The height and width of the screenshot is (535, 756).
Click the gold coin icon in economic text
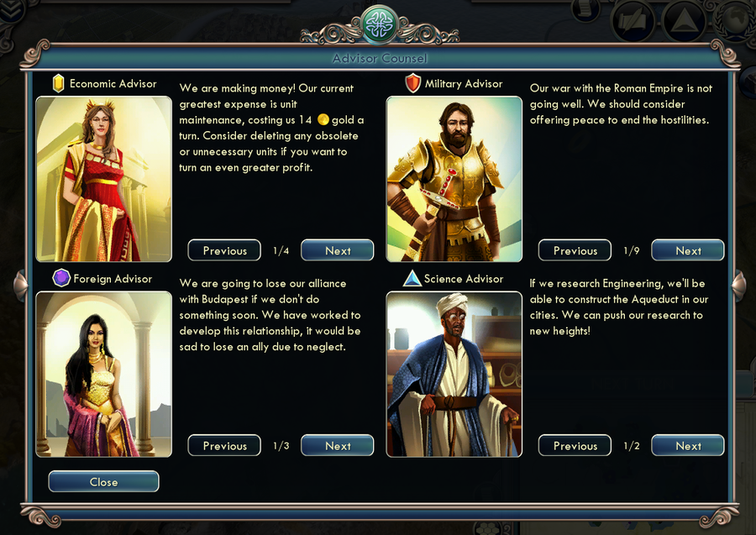pyautogui.click(x=323, y=119)
